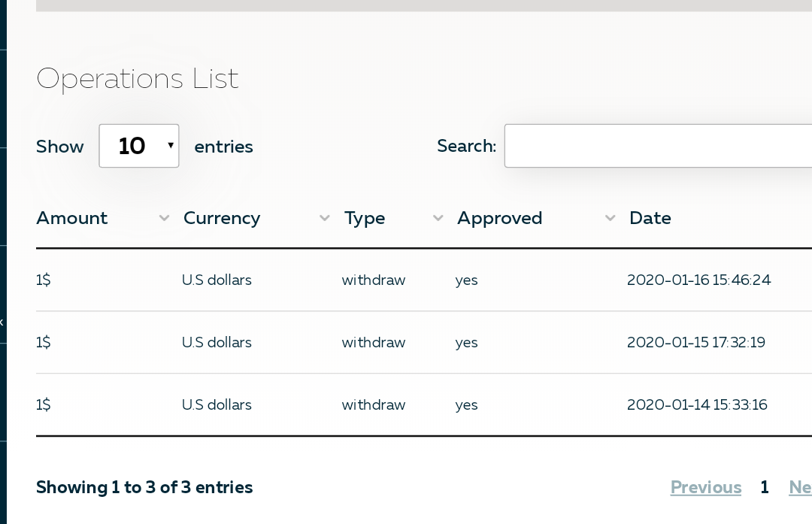Select the 2020-01-16 15:46:24 date cell
This screenshot has width=812, height=524.
coord(698,280)
